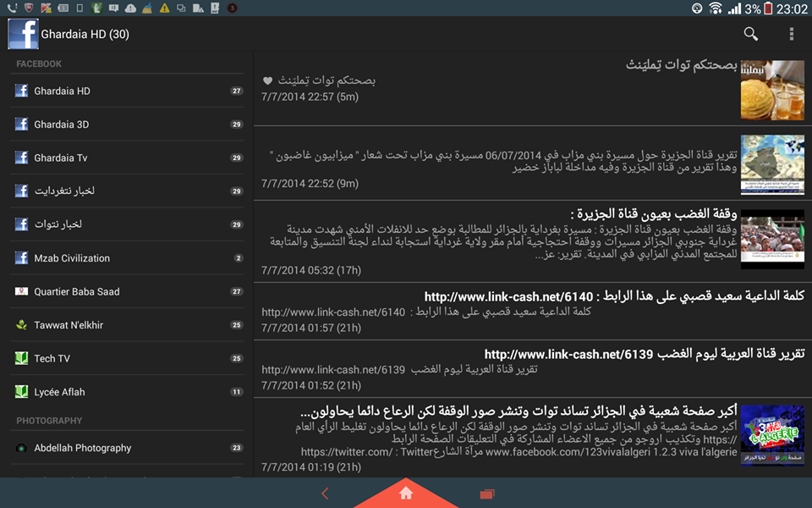Select the Tech TV feed
Image resolution: width=812 pixels, height=508 pixels.
tap(127, 358)
